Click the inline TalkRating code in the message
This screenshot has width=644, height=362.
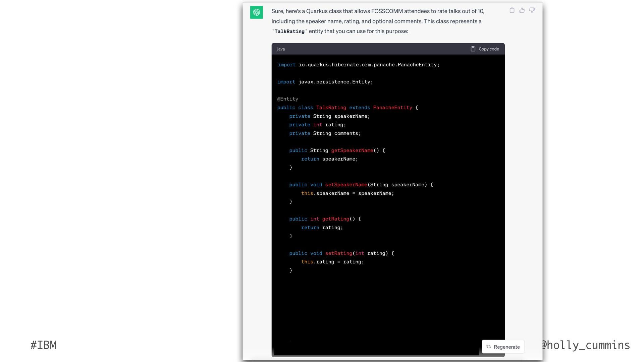click(289, 32)
